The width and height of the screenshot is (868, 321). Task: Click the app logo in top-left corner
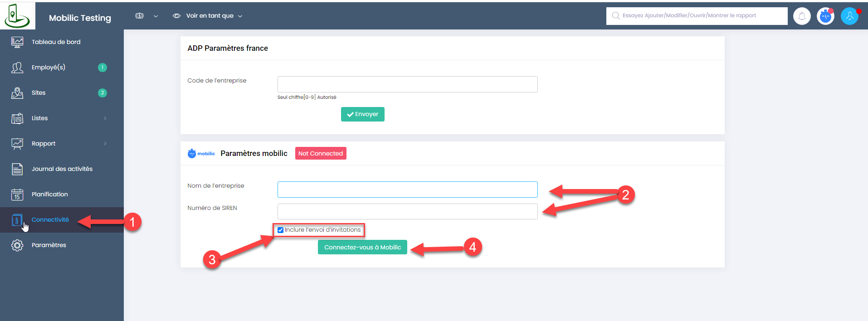tap(17, 16)
